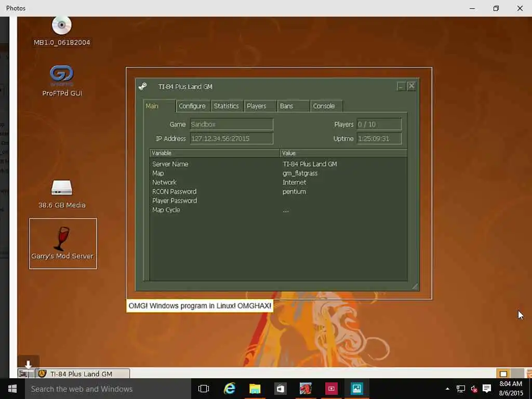This screenshot has height=399, width=532.
Task: Open the Bans tab
Action: (x=293, y=106)
